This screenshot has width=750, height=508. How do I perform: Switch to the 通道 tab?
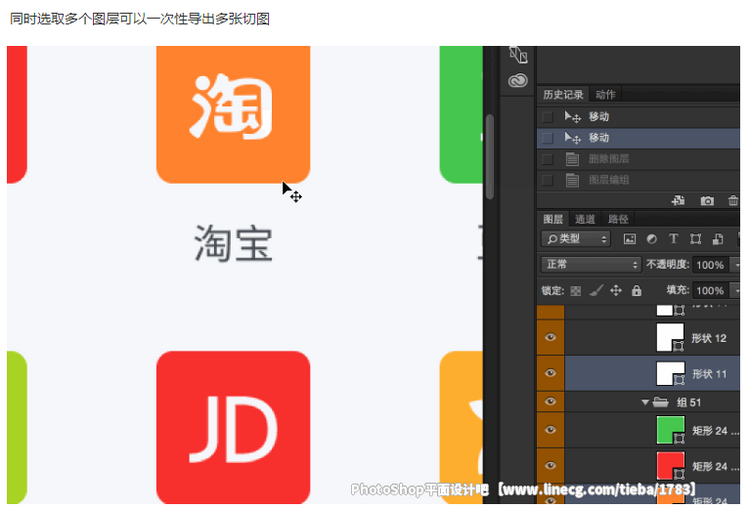[585, 219]
